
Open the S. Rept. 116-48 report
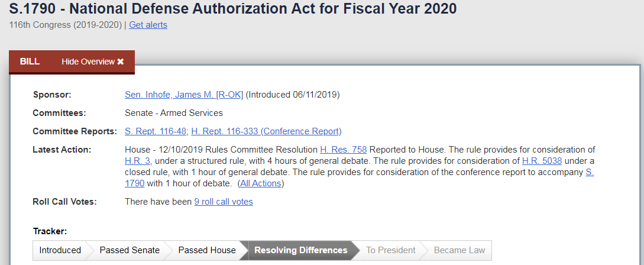[x=156, y=131]
